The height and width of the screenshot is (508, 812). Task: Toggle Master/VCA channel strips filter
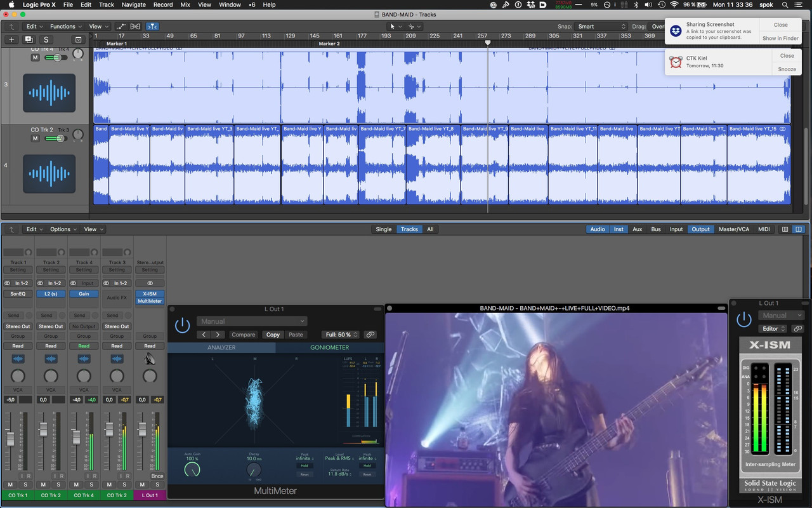(734, 229)
